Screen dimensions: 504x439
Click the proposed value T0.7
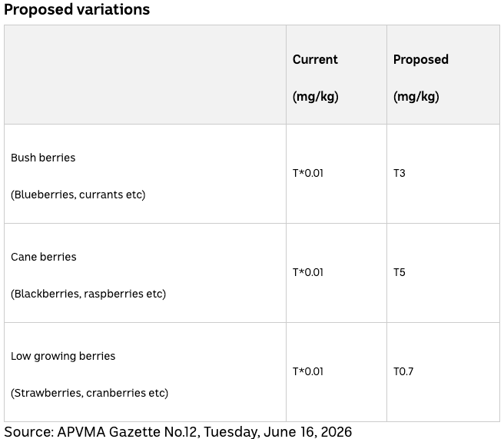(x=403, y=371)
